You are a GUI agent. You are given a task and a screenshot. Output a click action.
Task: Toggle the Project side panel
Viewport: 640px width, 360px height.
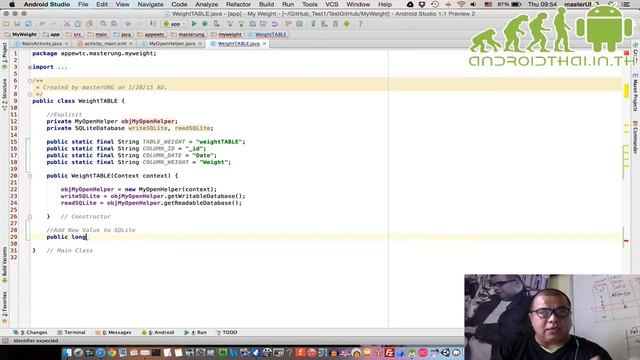[4, 55]
